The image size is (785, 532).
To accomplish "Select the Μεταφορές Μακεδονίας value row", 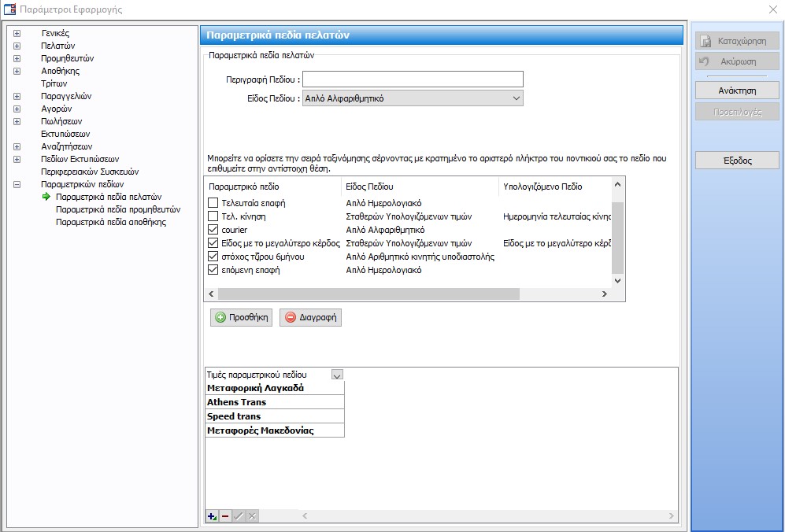I will click(x=274, y=430).
